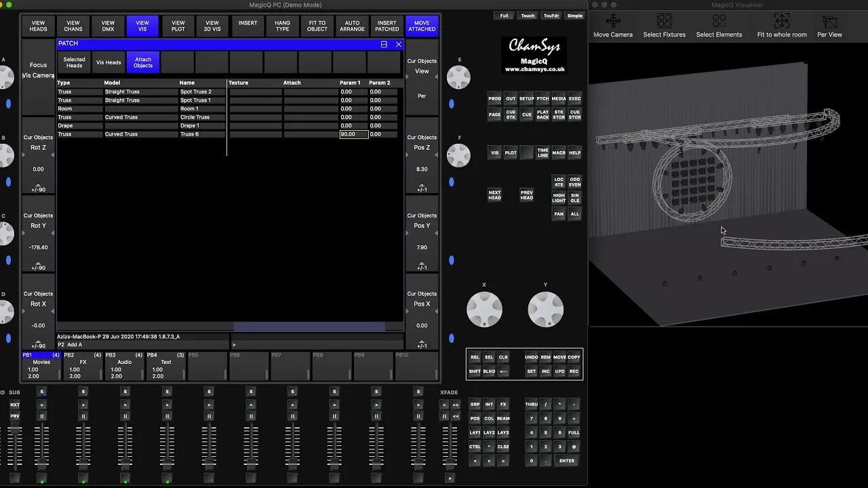
Task: Click the ENTER key on keypad
Action: click(x=567, y=461)
